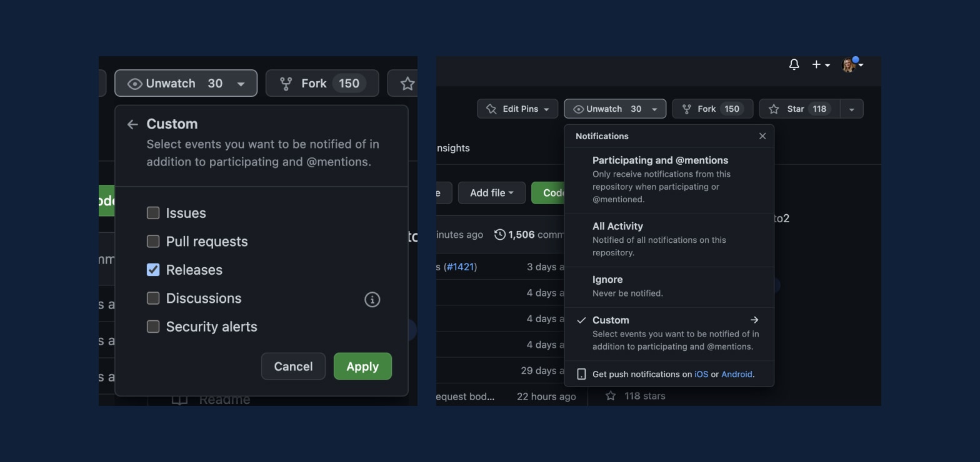Click the notifications bell icon

coord(794,64)
